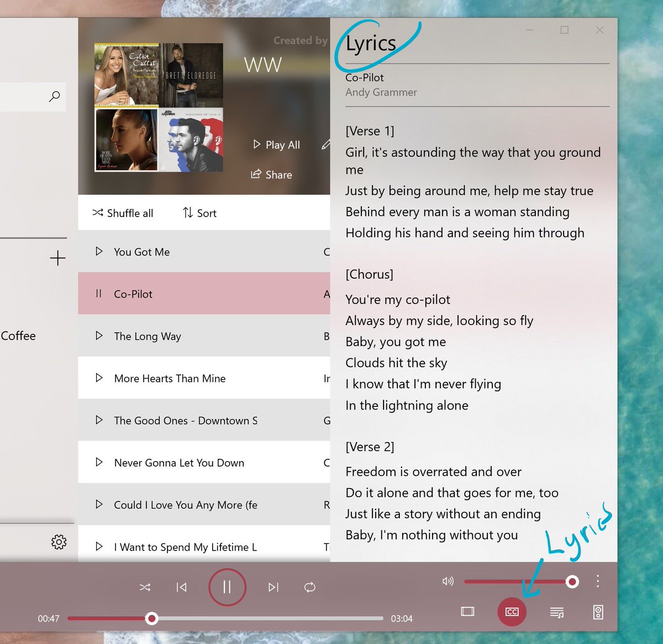Enable shuffle playback
This screenshot has height=644, width=663.
145,587
